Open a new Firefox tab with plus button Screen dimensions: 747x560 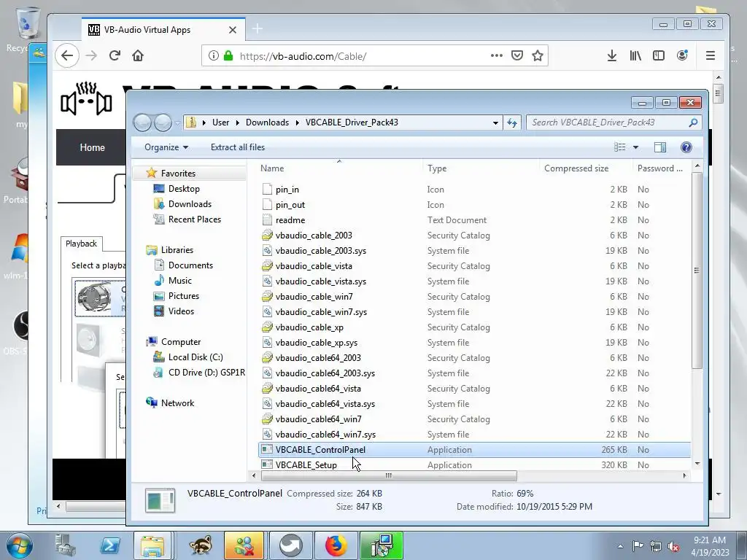pos(258,29)
